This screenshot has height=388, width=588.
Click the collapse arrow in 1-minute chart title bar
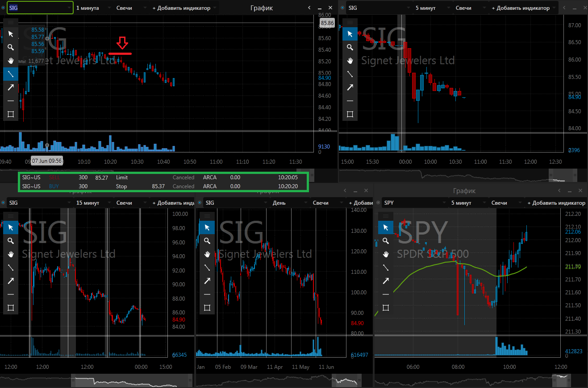[309, 8]
